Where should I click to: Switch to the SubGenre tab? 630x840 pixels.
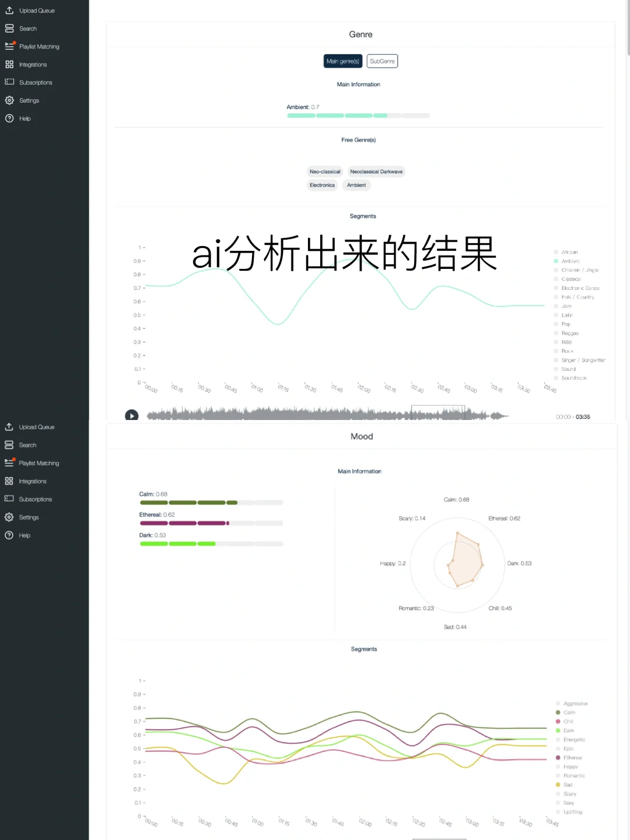382,61
